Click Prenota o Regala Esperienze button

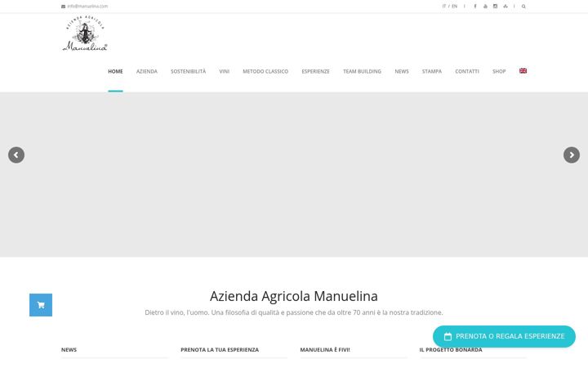[x=504, y=336]
